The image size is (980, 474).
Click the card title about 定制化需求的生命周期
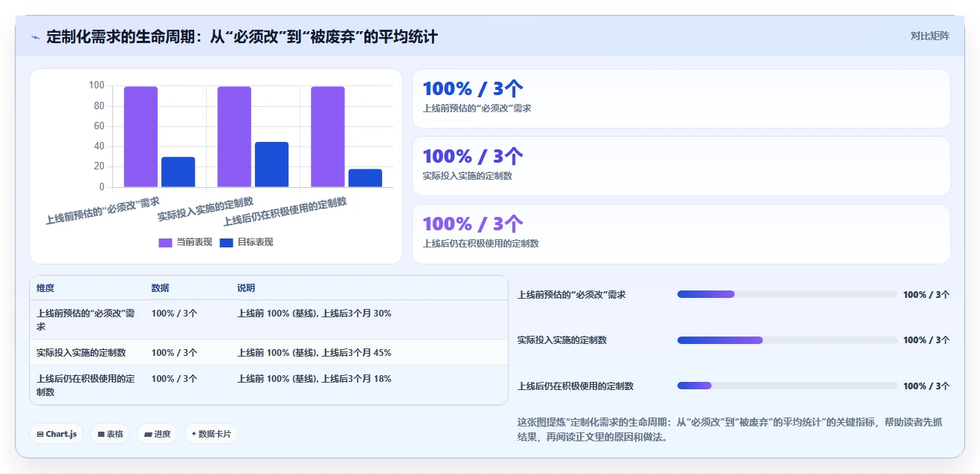click(242, 36)
